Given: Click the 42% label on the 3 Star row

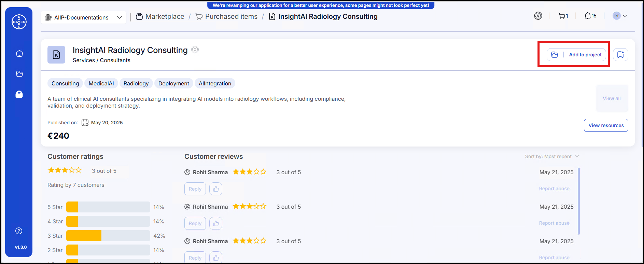Looking at the screenshot, I should [x=159, y=236].
